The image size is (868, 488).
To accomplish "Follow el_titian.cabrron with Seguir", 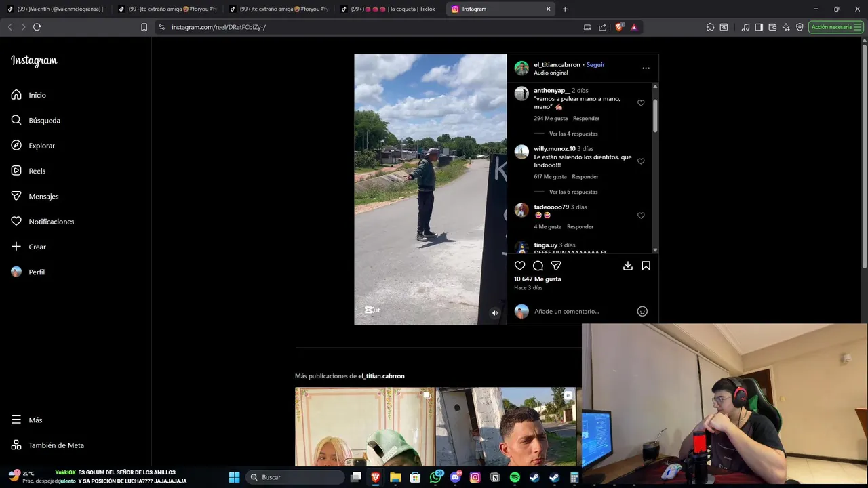I will [595, 65].
